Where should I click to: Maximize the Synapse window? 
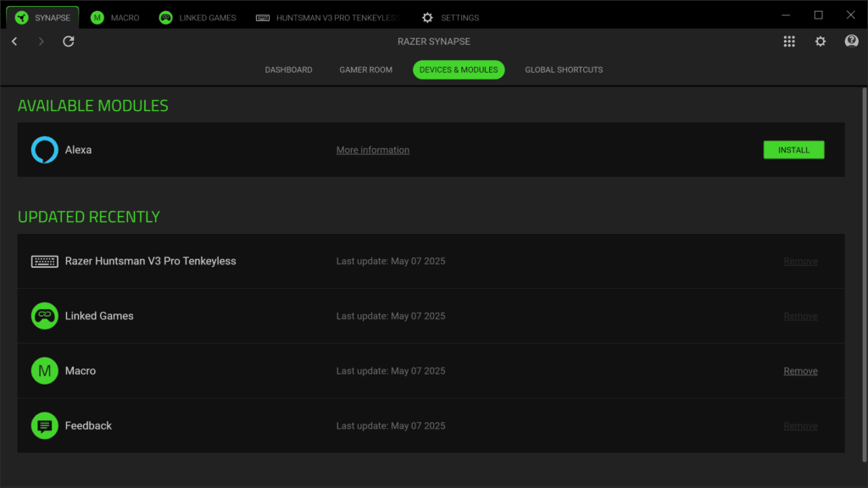click(818, 15)
